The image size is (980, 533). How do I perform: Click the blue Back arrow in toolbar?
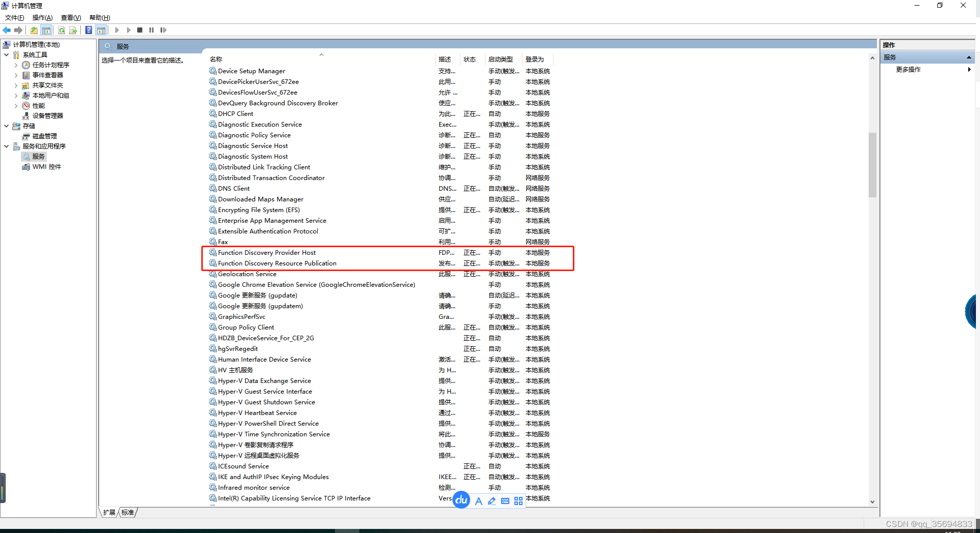tap(7, 30)
